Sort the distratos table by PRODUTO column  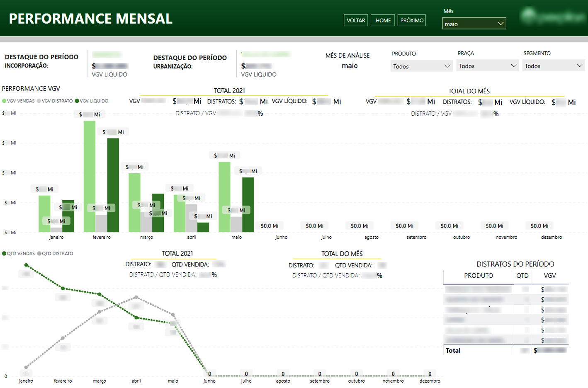tap(479, 276)
